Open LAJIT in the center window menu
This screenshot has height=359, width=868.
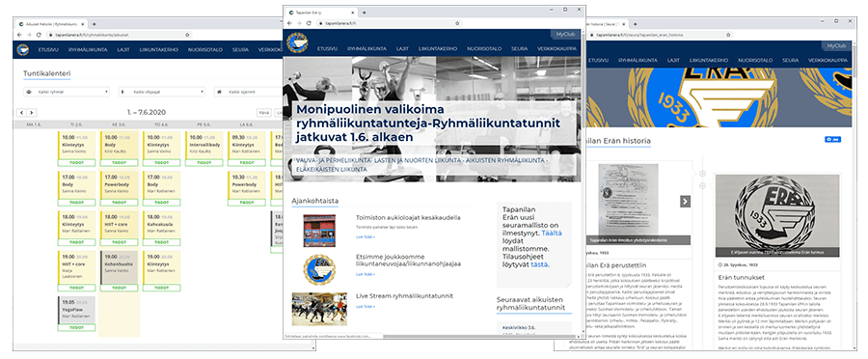pyautogui.click(x=402, y=49)
